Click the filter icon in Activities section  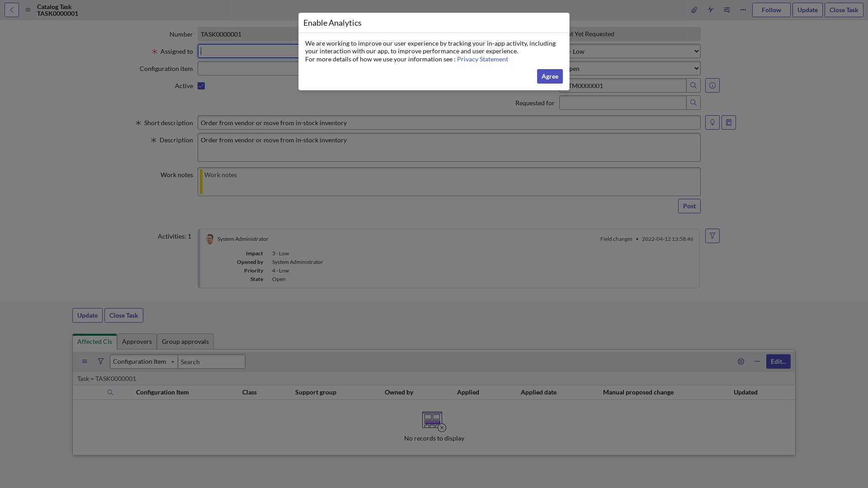tap(712, 236)
